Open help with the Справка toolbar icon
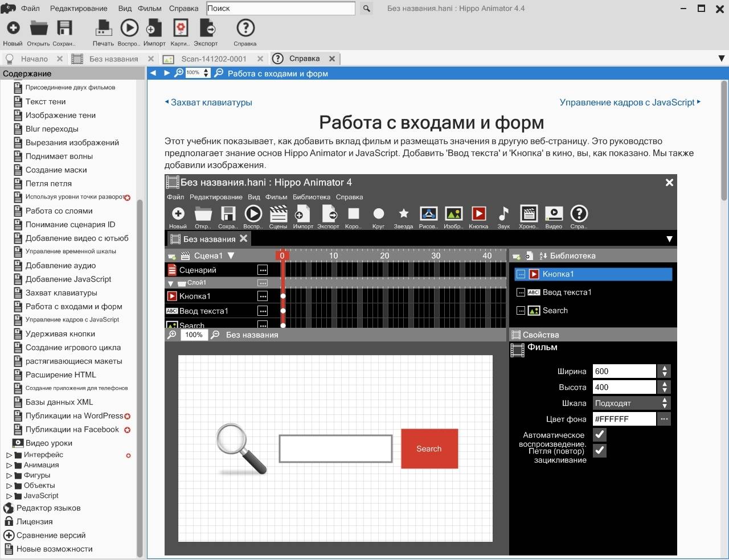The image size is (729, 560). [245, 28]
